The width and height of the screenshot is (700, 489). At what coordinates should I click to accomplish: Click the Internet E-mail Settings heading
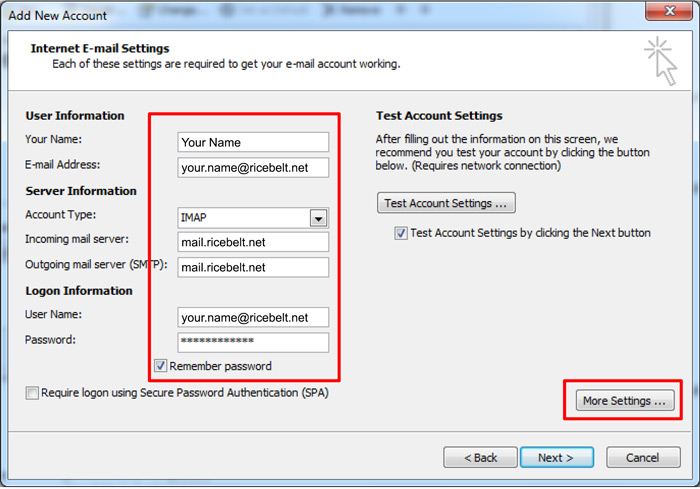tap(100, 48)
